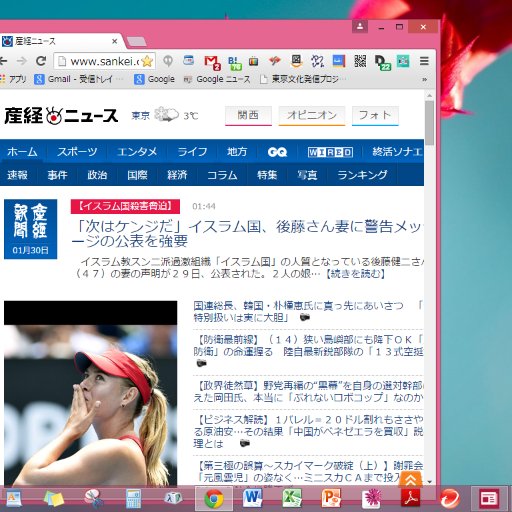The width and height of the screenshot is (512, 512).
Task: Open the エンタメ section
Action: pos(137,152)
